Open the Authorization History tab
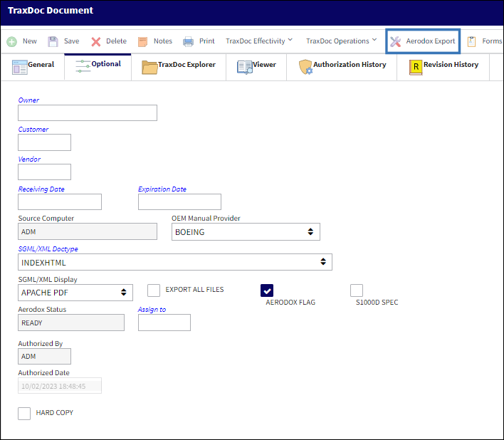The width and height of the screenshot is (504, 440). coord(342,67)
